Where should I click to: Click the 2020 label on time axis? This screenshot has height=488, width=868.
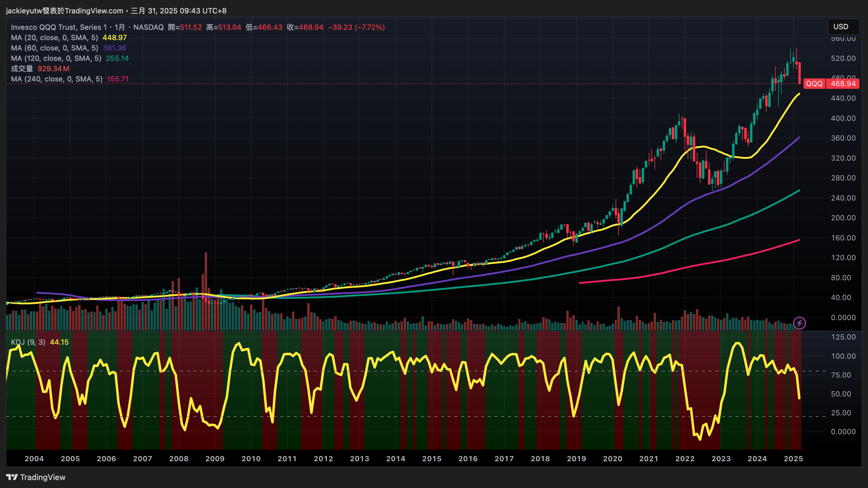tap(612, 459)
